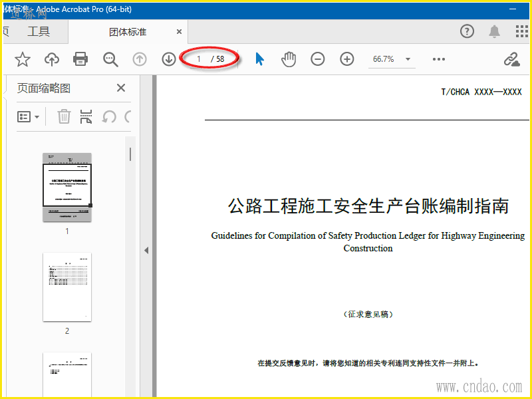Open the find text magnifier tool
532x399 pixels.
click(x=110, y=59)
